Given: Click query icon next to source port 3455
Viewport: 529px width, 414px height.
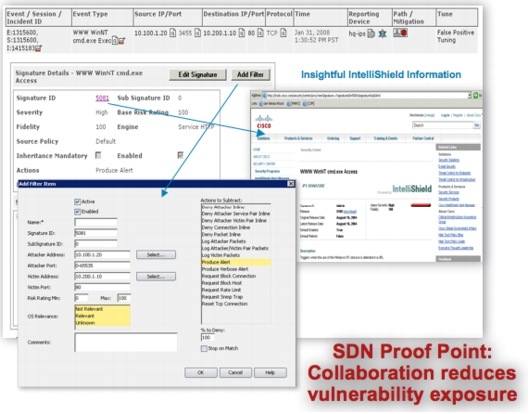Looking at the screenshot, I should coord(198,33).
